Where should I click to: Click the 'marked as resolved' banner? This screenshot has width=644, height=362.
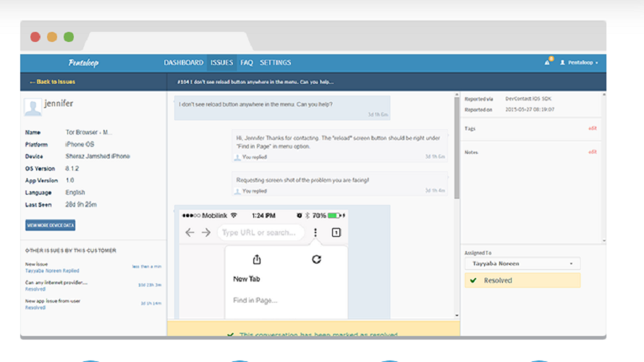(x=313, y=329)
